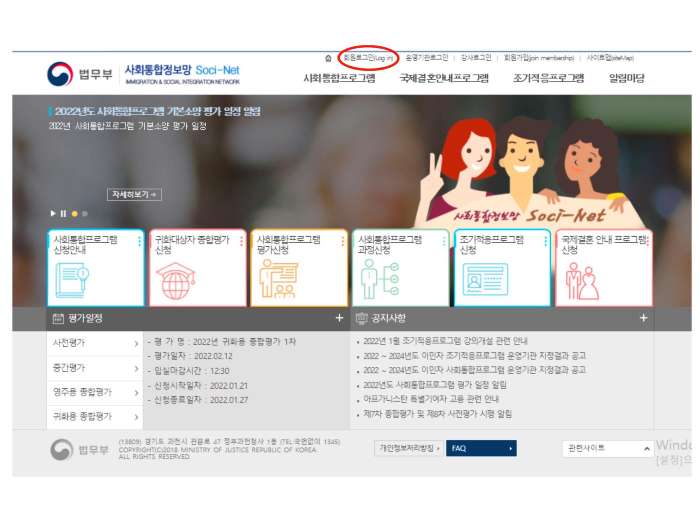Open 운영기관로그인 link
This screenshot has width=700, height=526.
(x=426, y=58)
